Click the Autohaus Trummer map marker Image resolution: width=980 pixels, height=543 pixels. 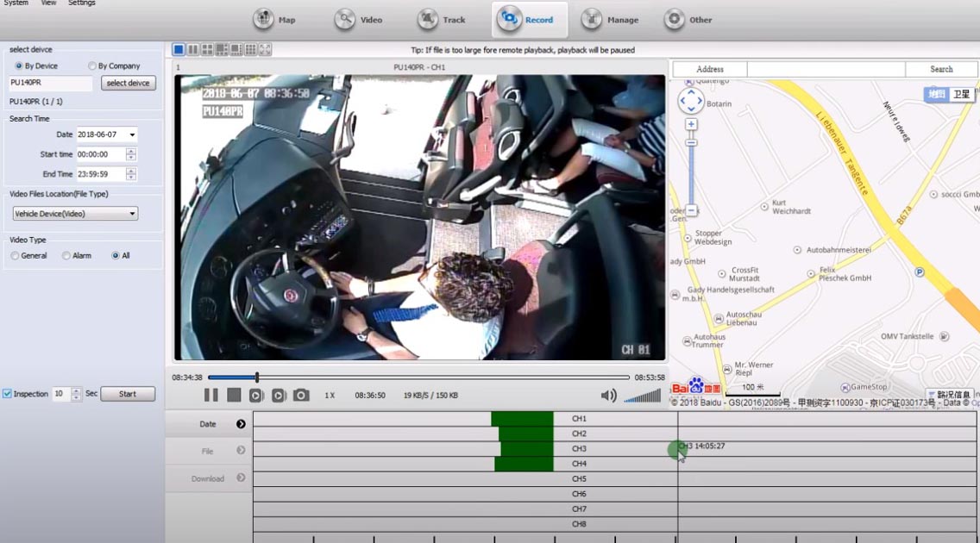click(x=687, y=341)
